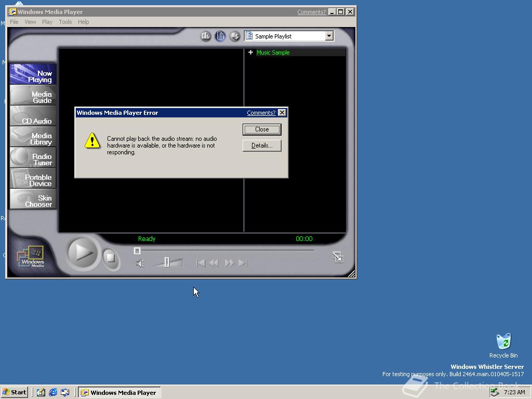Maximize the Windows Media Player window
This screenshot has height=399, width=532.
[x=341, y=12]
